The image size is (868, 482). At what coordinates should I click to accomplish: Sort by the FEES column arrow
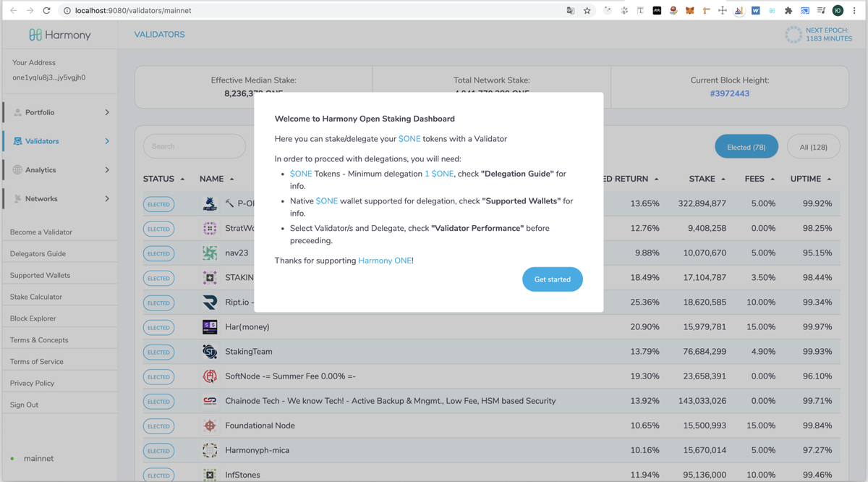point(773,179)
